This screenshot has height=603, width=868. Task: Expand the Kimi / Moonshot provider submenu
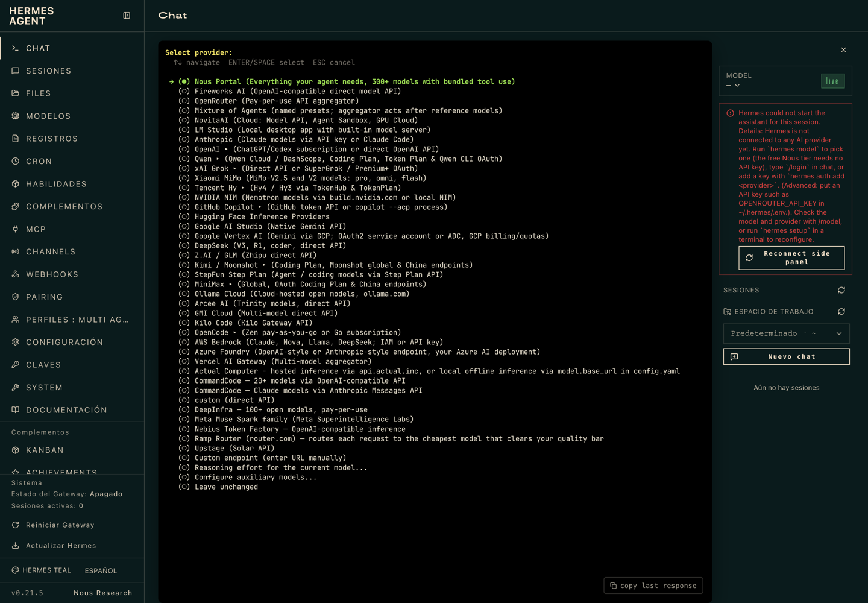(265, 265)
